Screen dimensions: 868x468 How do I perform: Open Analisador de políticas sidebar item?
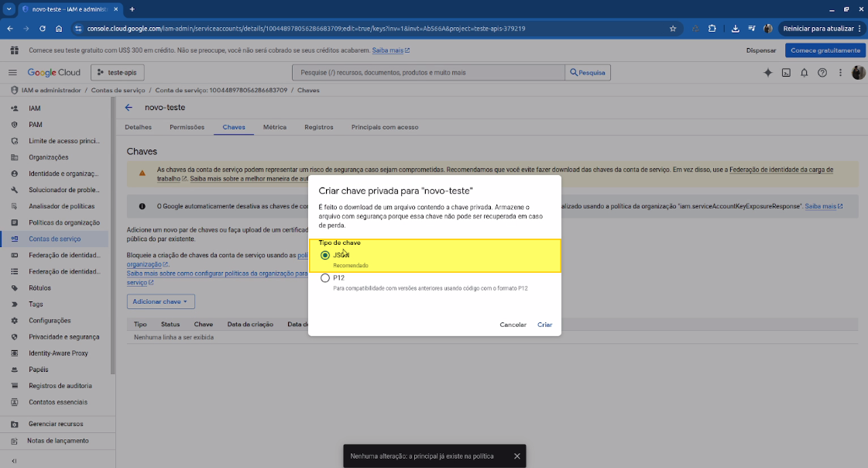(x=55, y=206)
